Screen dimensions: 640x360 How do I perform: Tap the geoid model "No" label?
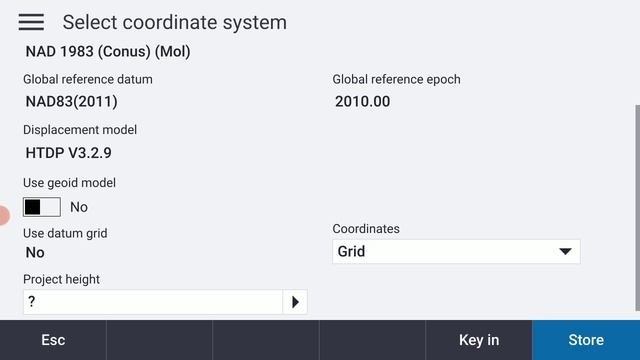pos(79,207)
